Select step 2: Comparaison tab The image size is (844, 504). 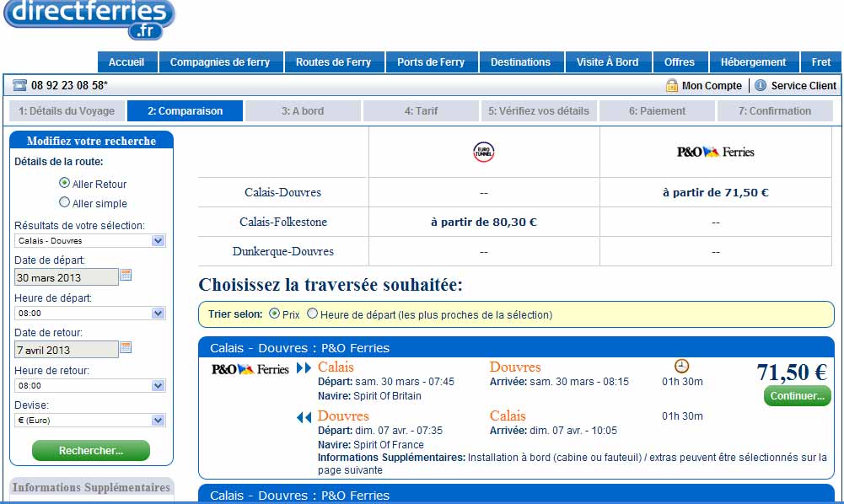[x=185, y=110]
